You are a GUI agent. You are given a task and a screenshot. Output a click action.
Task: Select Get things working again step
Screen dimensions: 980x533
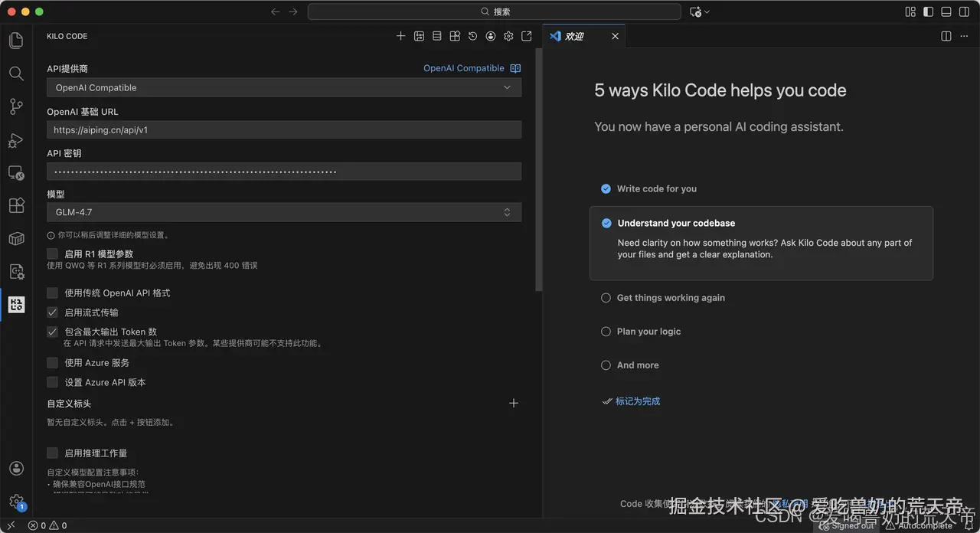tap(663, 298)
